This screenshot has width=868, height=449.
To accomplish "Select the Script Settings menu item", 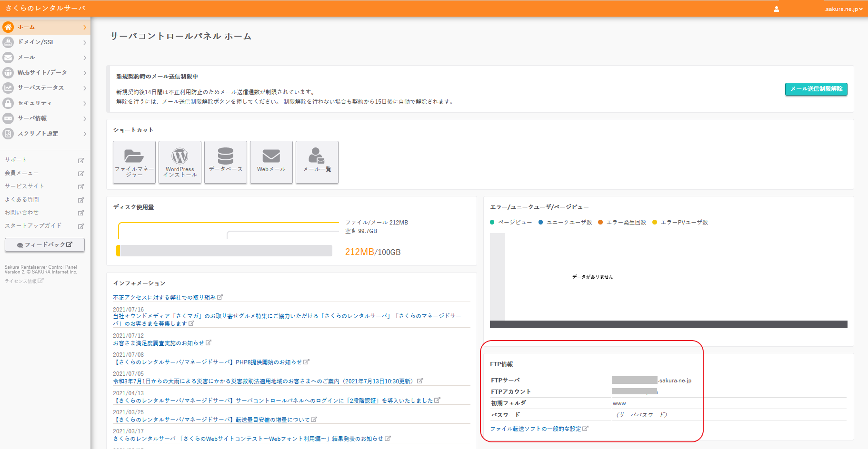I will click(45, 134).
